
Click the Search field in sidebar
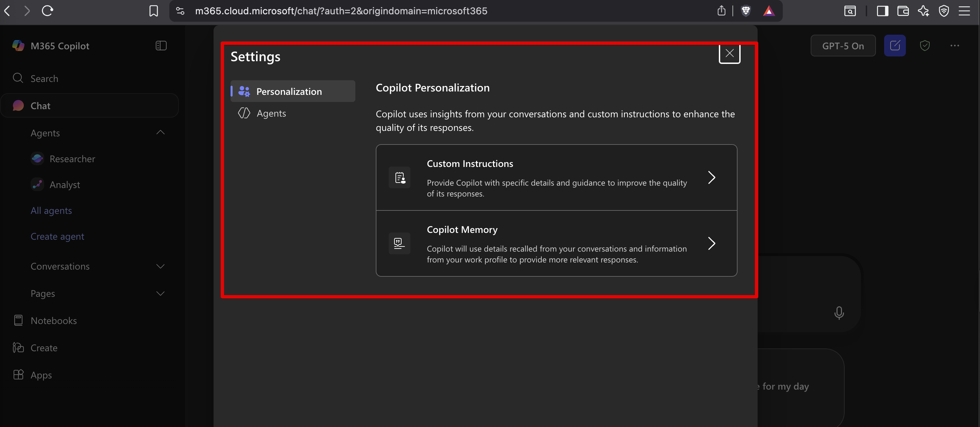(x=89, y=78)
